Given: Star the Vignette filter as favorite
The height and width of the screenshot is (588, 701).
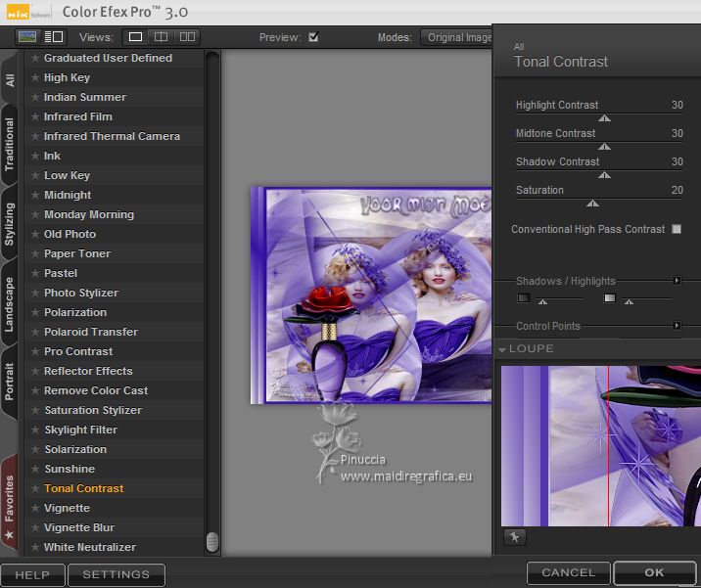Looking at the screenshot, I should [x=35, y=508].
